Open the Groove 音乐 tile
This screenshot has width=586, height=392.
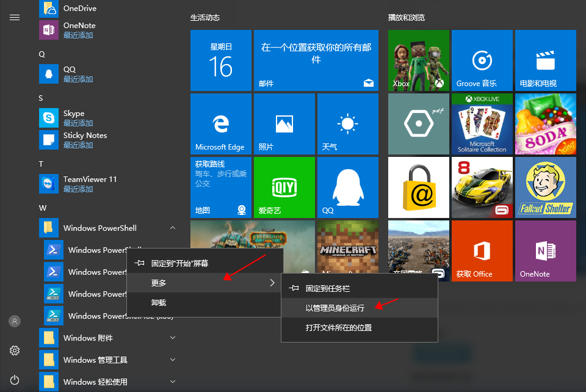(x=482, y=60)
